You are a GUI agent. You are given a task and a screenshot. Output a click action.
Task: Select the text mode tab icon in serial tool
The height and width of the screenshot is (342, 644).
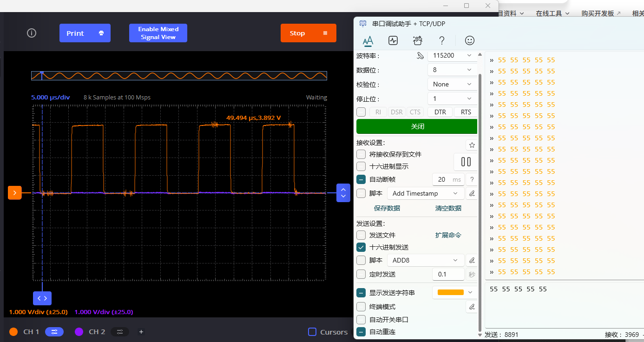coord(368,40)
